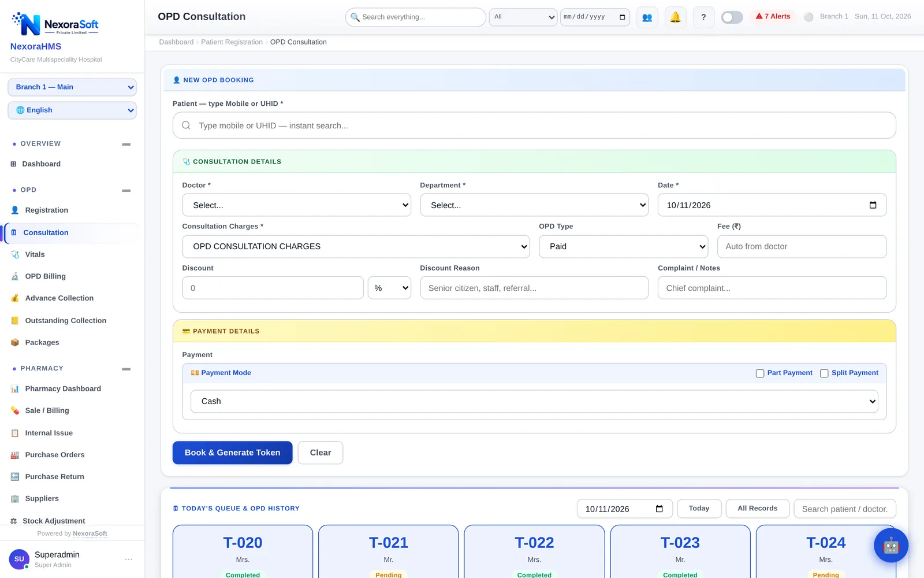Click the Advance Collection money bag icon

pyautogui.click(x=15, y=298)
